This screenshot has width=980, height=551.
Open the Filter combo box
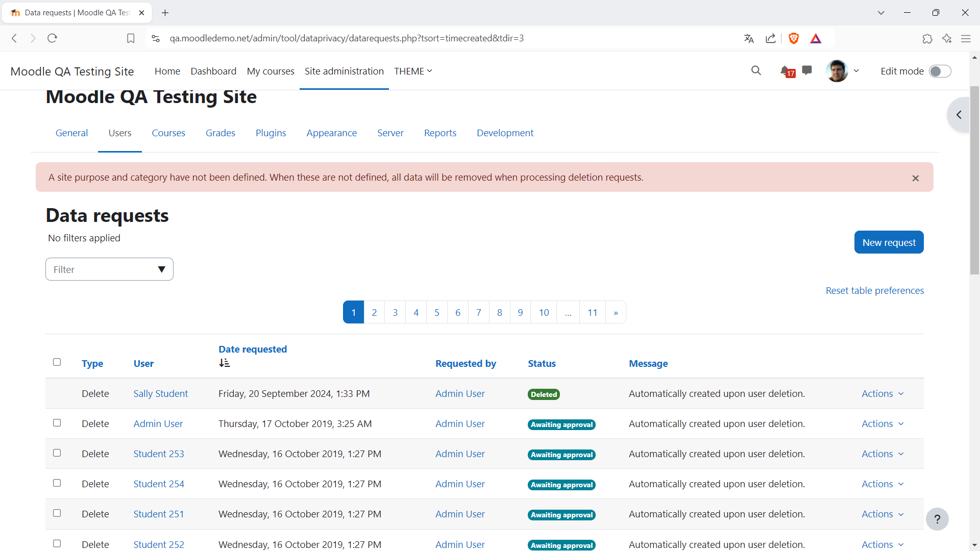click(x=109, y=269)
